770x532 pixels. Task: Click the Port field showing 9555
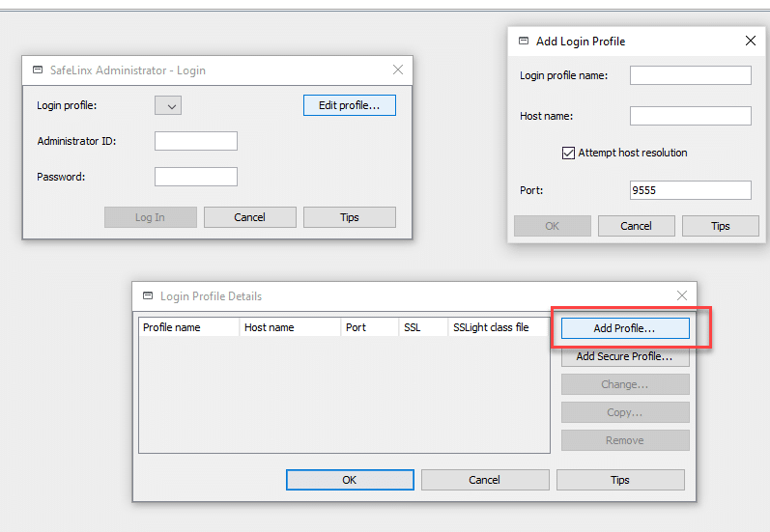pos(690,190)
